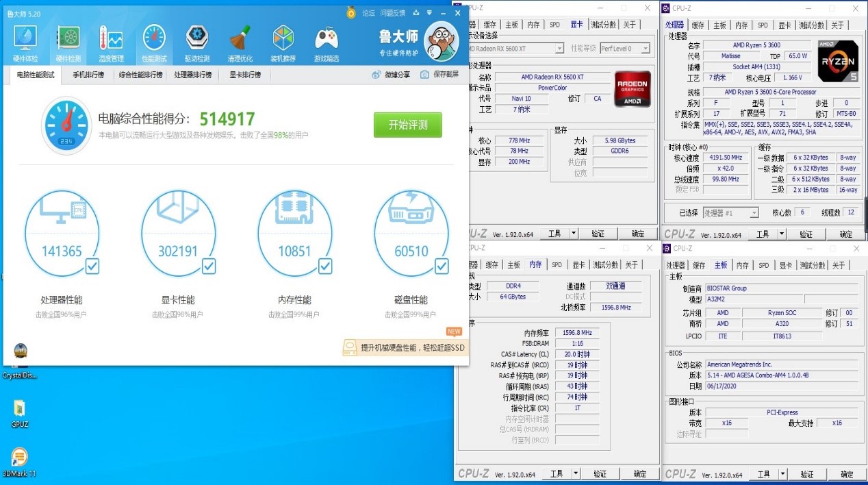Open the 论坛 forum link

click(x=368, y=12)
